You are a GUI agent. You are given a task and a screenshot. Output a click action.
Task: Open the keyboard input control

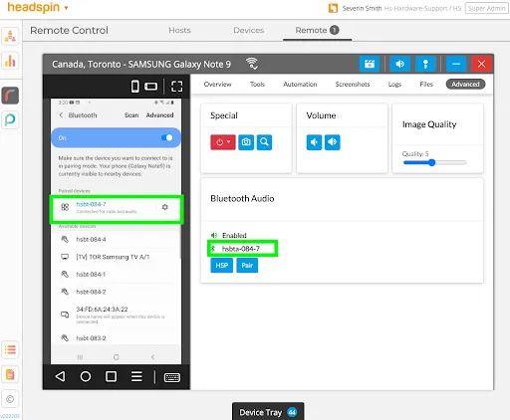point(172,377)
